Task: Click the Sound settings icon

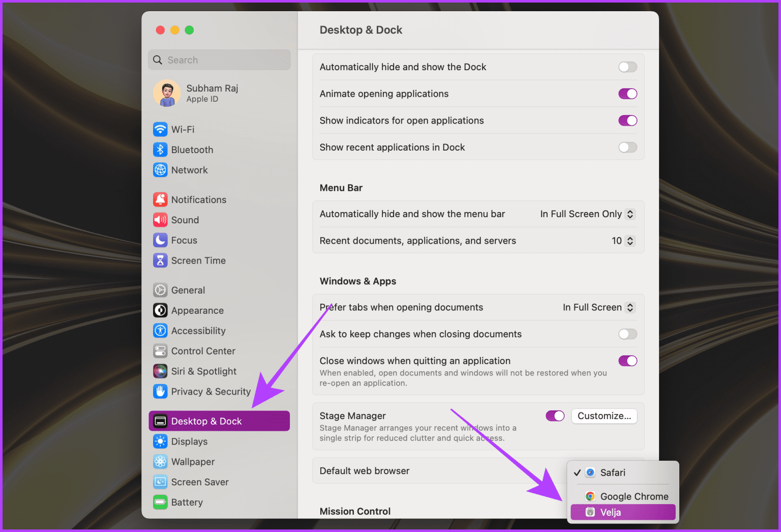Action: pos(160,220)
